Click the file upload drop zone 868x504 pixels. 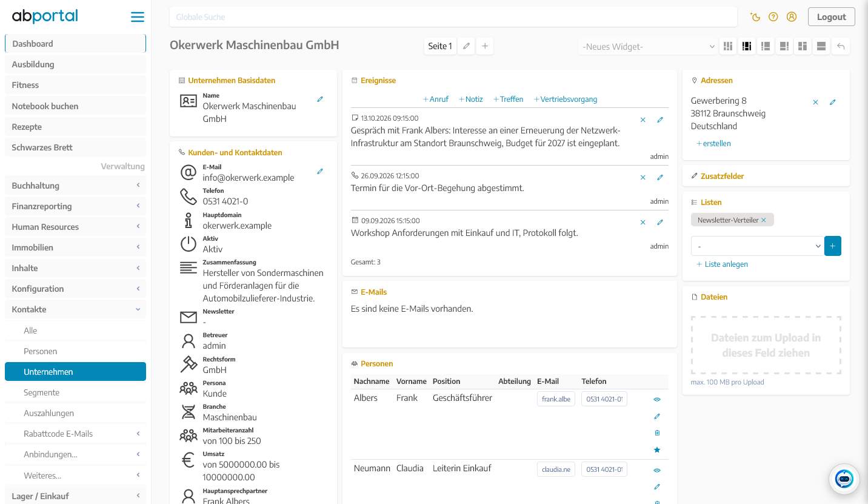[x=766, y=345]
